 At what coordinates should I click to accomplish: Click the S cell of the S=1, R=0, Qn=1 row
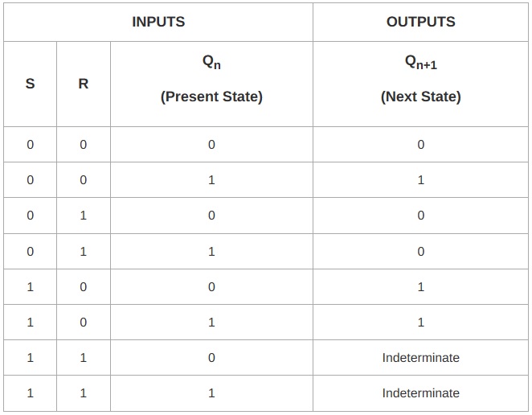[31, 323]
